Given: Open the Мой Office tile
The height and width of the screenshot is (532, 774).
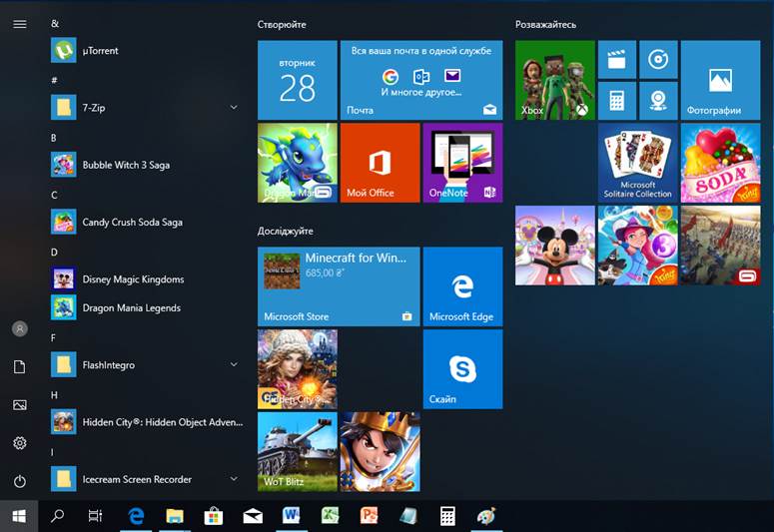Looking at the screenshot, I should click(381, 163).
